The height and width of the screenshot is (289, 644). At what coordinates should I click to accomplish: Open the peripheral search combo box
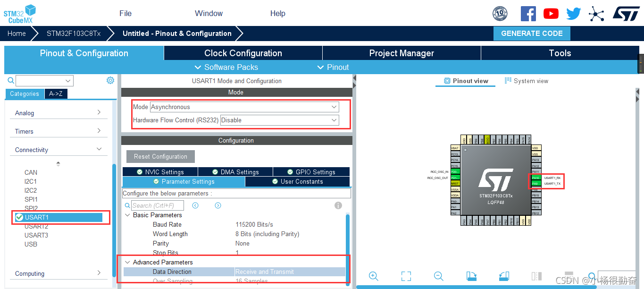[44, 81]
